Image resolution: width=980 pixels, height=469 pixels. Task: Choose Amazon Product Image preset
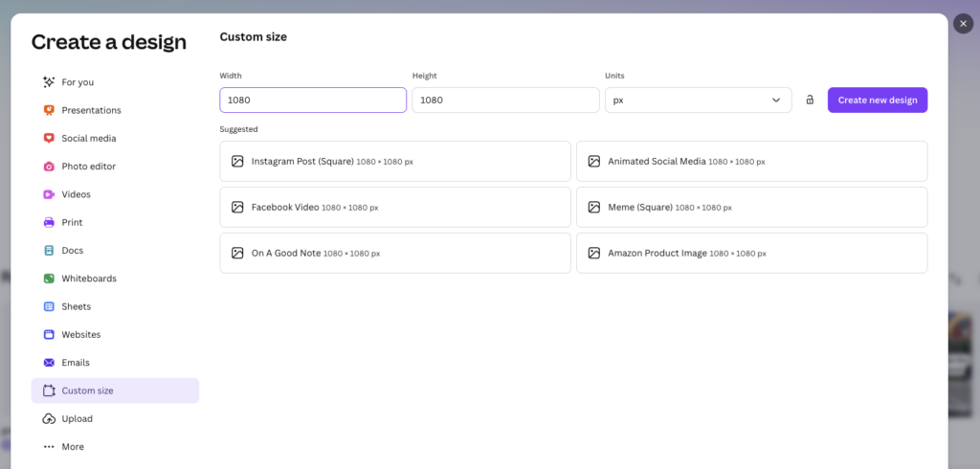tap(751, 254)
